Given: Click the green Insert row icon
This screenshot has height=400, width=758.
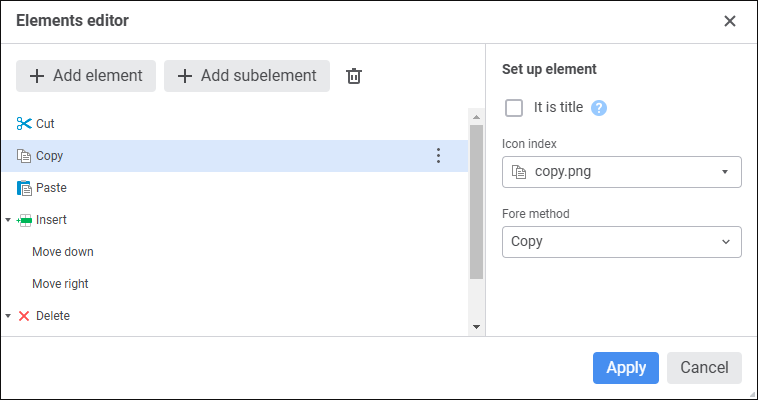Looking at the screenshot, I should coord(25,220).
